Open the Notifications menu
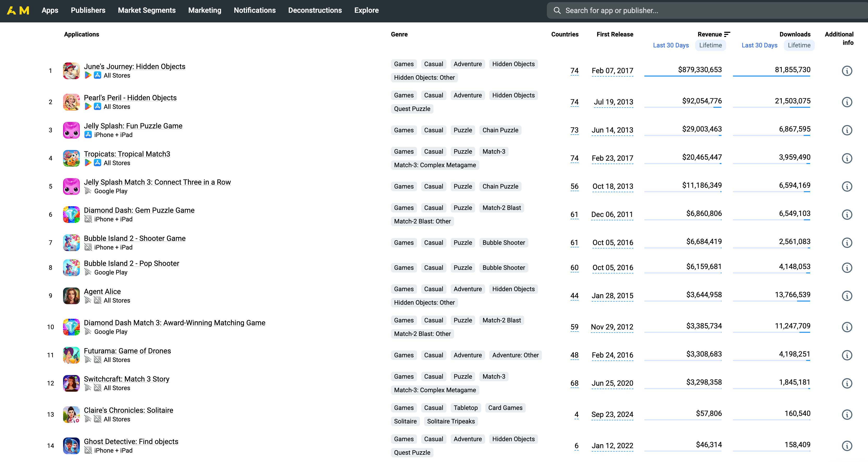This screenshot has width=868, height=462. 254,10
